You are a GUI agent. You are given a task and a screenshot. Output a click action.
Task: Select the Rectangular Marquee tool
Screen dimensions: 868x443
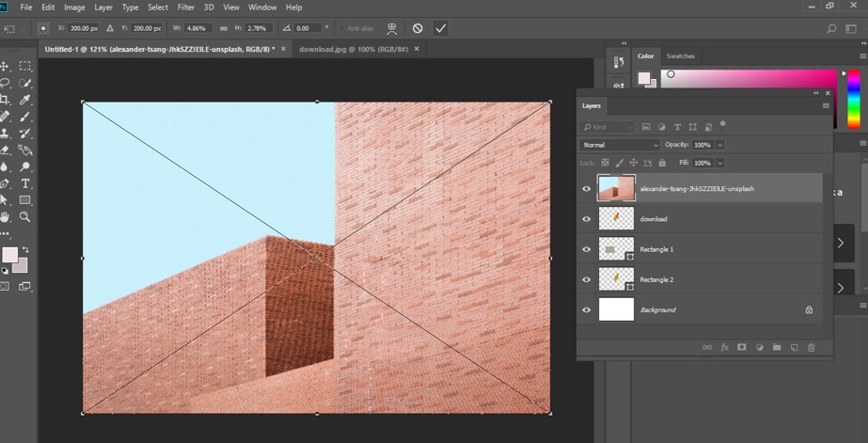pos(24,67)
